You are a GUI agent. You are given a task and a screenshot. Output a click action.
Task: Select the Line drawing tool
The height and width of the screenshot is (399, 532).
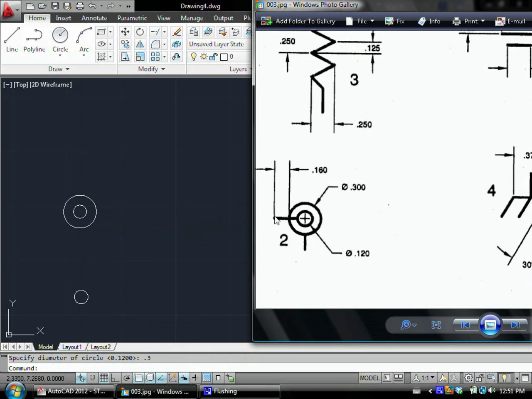coord(12,40)
